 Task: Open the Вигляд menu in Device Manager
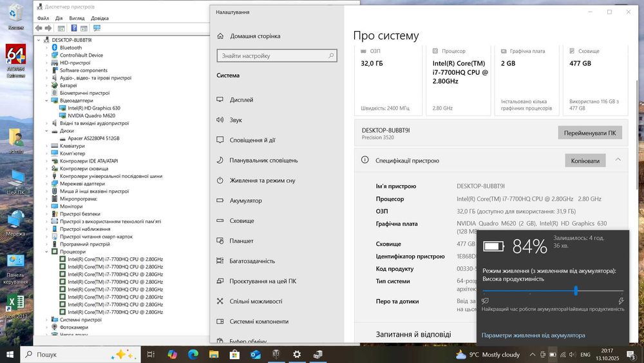click(x=77, y=18)
